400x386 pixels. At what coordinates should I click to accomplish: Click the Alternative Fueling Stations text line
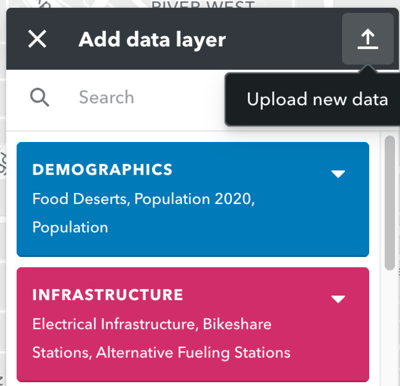point(161,353)
